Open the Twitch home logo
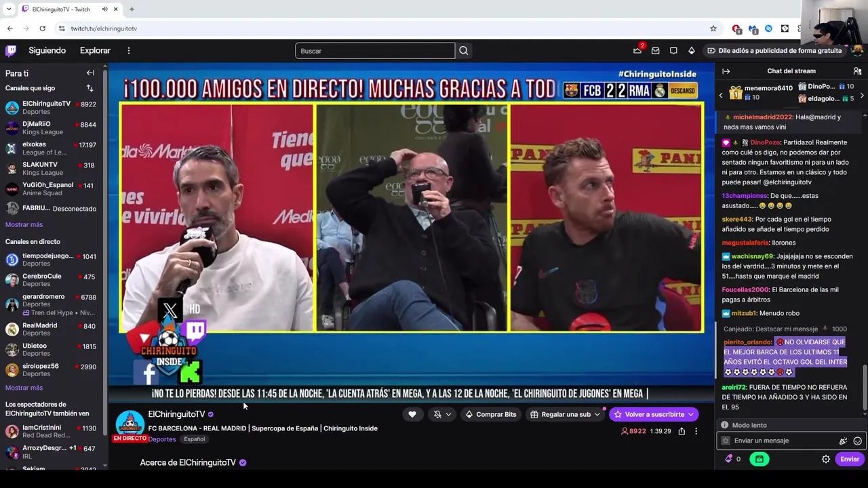Screen dimensions: 868x488 (x=11, y=51)
